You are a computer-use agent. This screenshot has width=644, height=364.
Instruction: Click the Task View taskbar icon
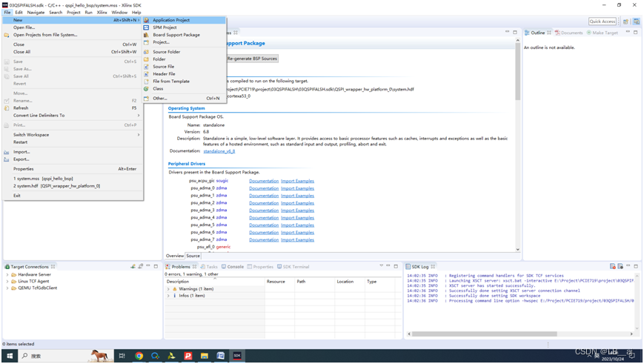(x=122, y=356)
